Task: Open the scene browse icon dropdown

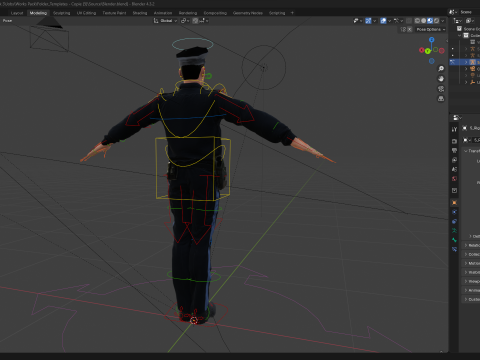Action: pyautogui.click(x=452, y=12)
